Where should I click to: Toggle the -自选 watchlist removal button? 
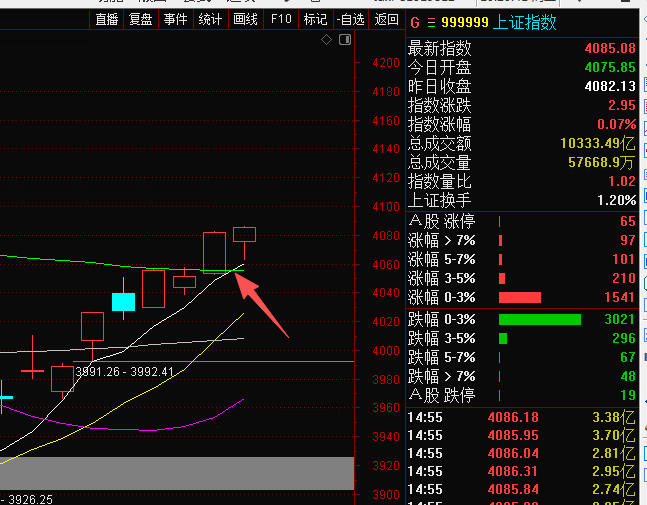[350, 19]
